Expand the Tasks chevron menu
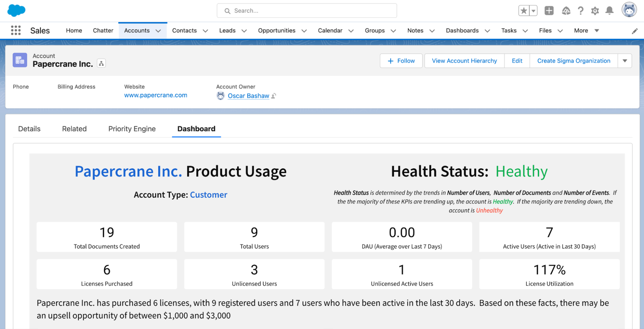This screenshot has width=644, height=329. pos(525,31)
